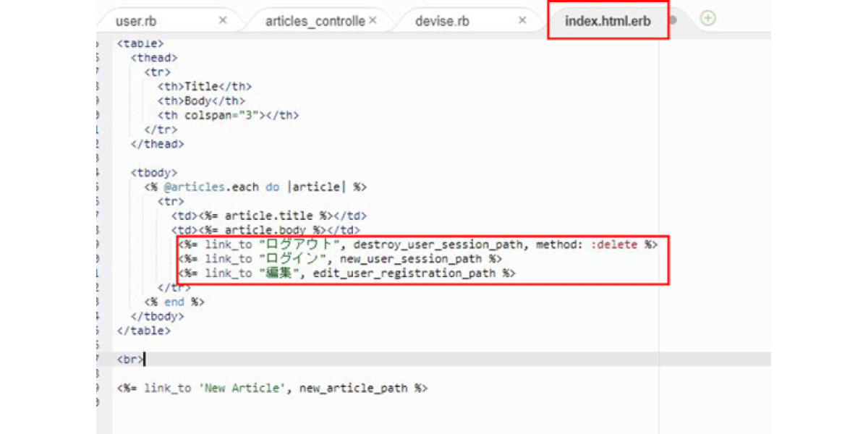The image size is (868, 434).
Task: Click the unsaved dot on index.html.erb tab
Action: [673, 20]
